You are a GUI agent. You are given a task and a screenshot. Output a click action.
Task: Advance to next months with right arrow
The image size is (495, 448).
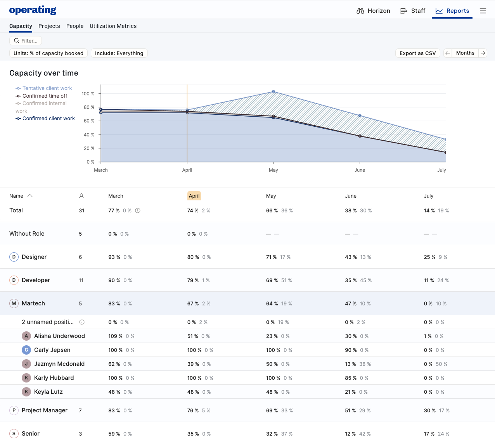[483, 53]
